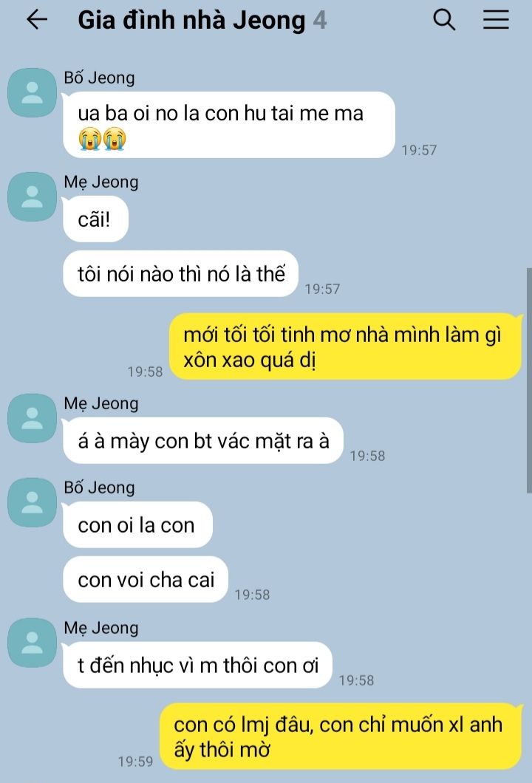Select yellow bubble 'mới tối tối tinh mơ'

click(x=345, y=346)
